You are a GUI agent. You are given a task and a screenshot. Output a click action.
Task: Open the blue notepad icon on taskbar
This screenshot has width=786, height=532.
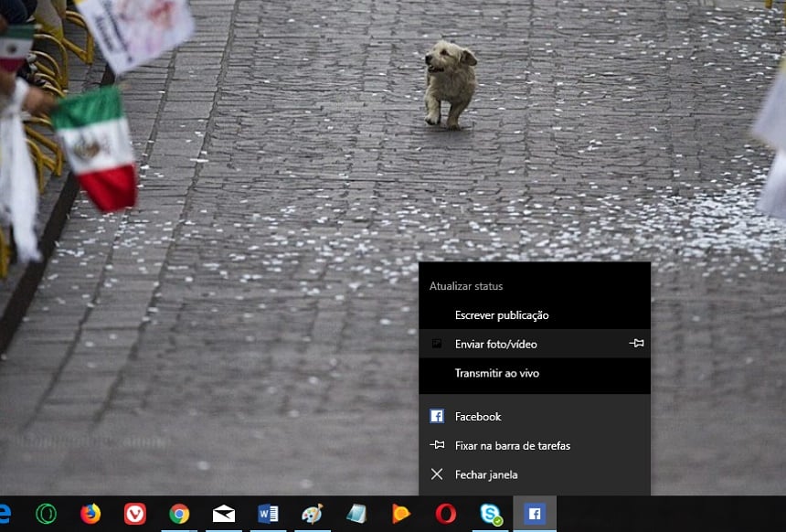[356, 514]
